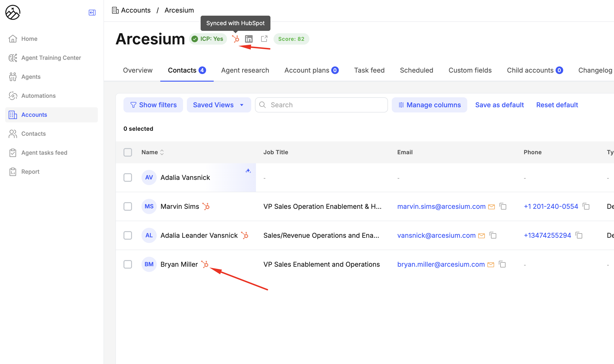Image resolution: width=614 pixels, height=364 pixels.
Task: Collapse the sidebar using the panel icon
Action: 92,13
